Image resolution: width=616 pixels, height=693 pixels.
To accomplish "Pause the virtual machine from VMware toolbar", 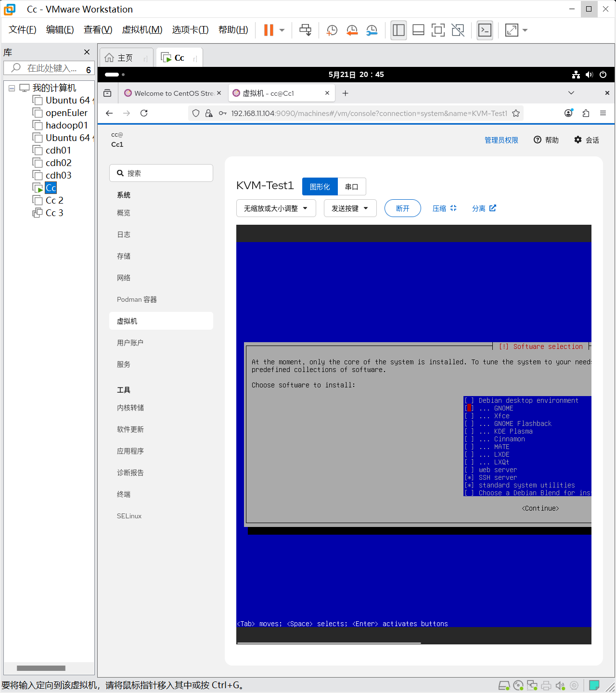I will coord(269,30).
